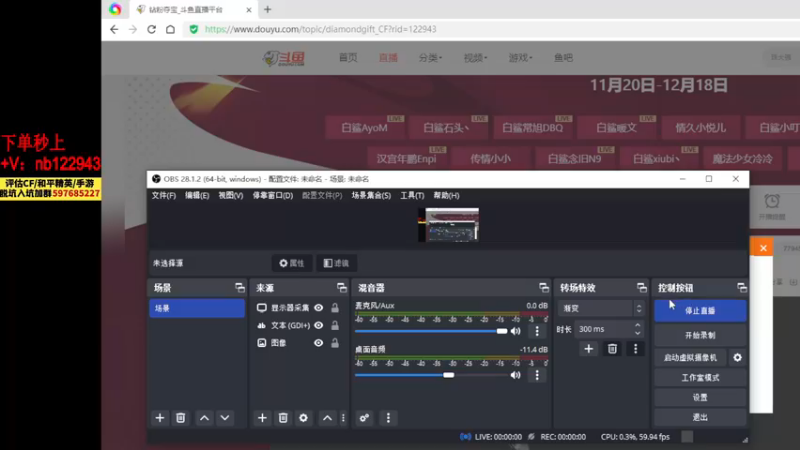800x450 pixels.
Task: Increase transition duration with stepper arrow
Action: click(x=638, y=326)
